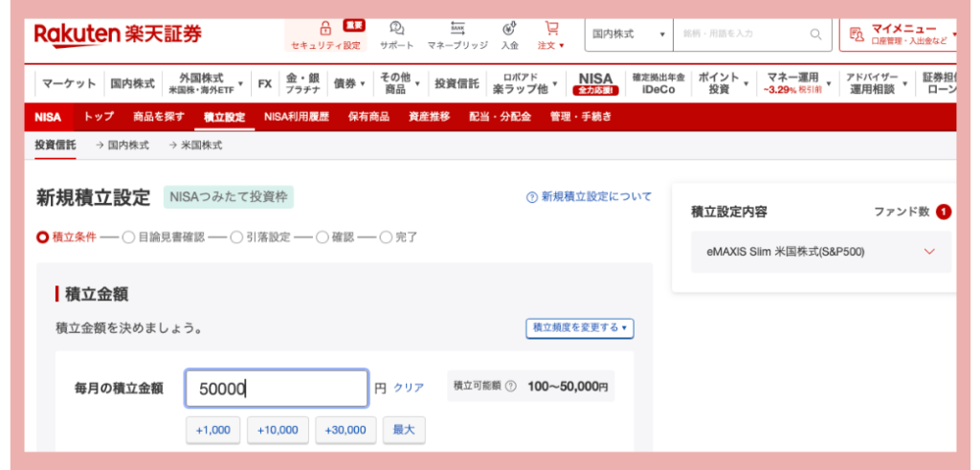Click the Money Bridge bank icon
Screen dimensions: 980x470
[457, 28]
